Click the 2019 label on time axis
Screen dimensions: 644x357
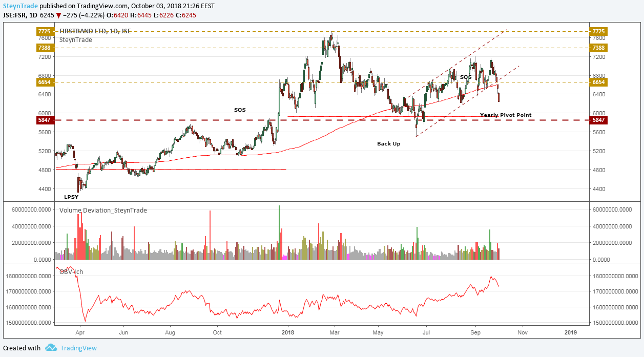point(570,332)
